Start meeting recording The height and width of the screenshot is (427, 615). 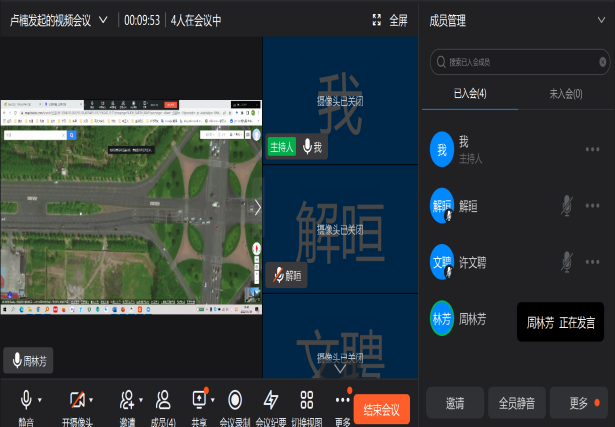pos(235,400)
